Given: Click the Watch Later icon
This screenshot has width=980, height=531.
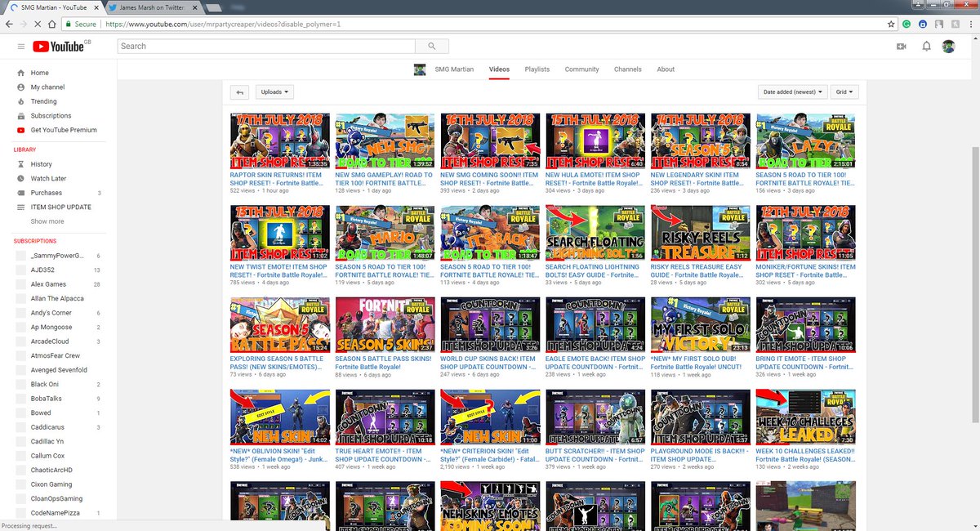Looking at the screenshot, I should point(20,178).
